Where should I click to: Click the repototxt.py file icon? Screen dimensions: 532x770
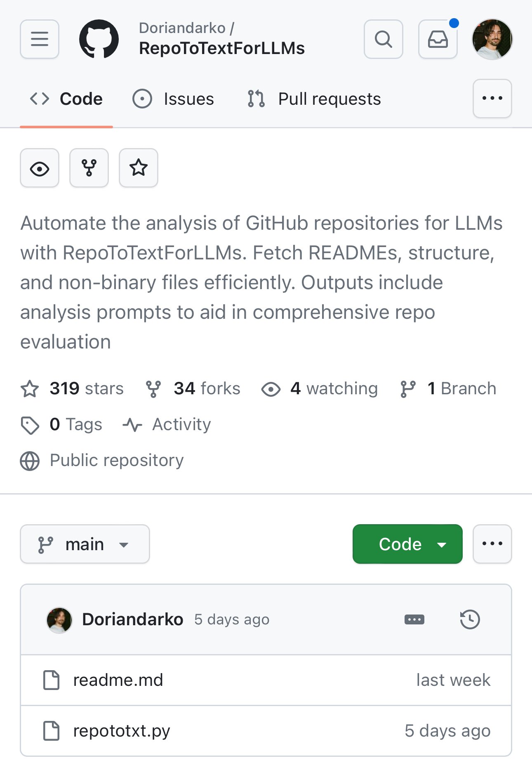pos(52,731)
